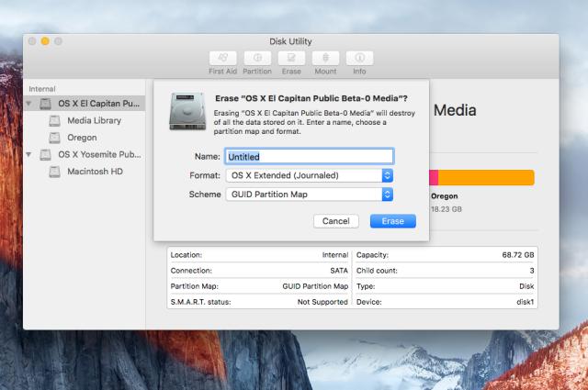Viewport: 588px width, 390px height.
Task: Click the Partition Map value GUID Partition Map
Action: 315,286
